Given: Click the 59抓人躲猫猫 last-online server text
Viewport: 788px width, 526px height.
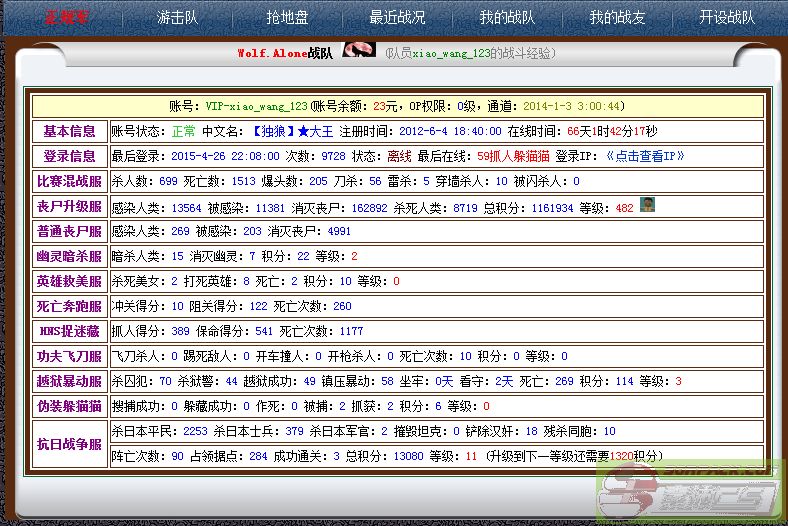Looking at the screenshot, I should pyautogui.click(x=513, y=156).
